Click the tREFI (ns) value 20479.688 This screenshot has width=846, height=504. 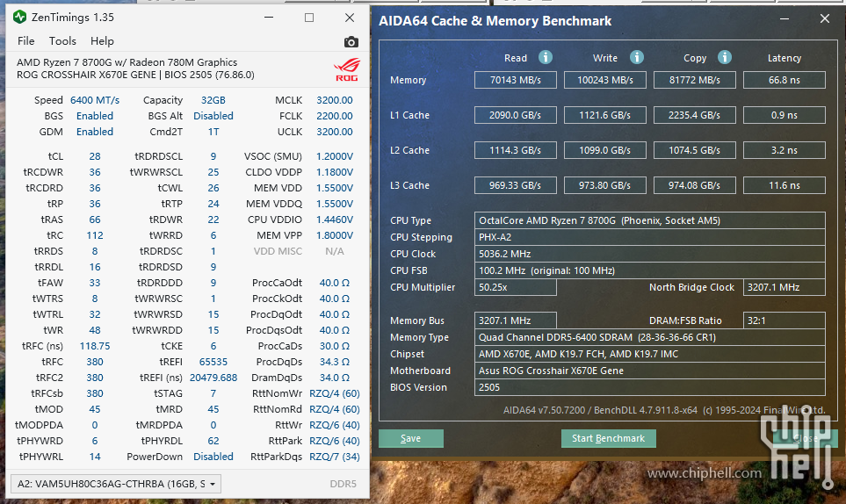pyautogui.click(x=213, y=378)
